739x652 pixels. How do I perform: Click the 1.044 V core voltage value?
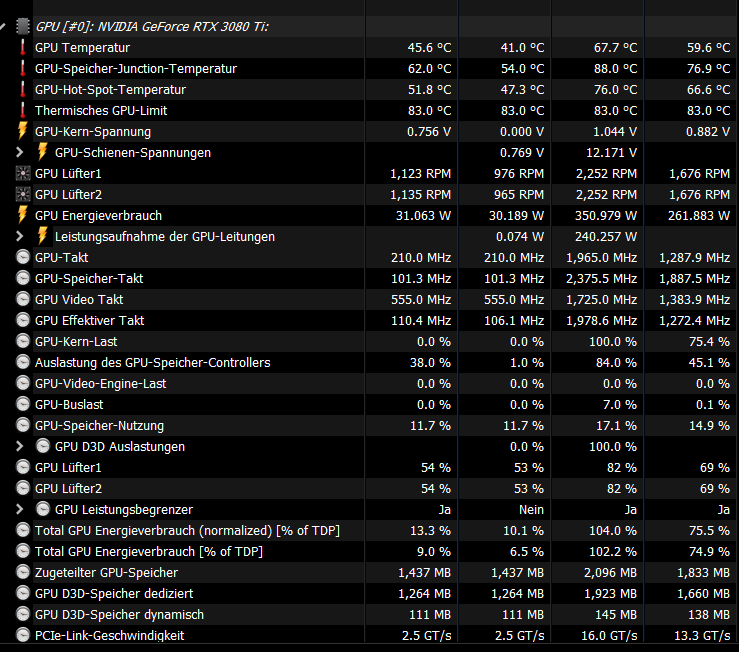[x=615, y=132]
